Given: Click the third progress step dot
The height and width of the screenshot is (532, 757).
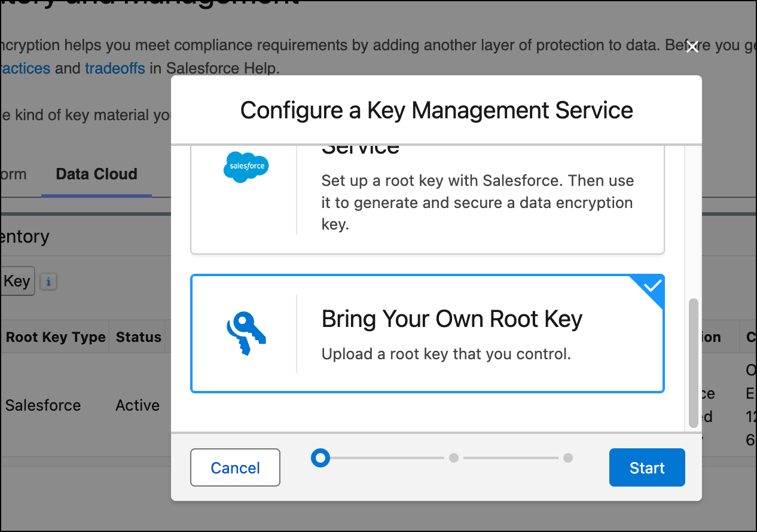Looking at the screenshot, I should (x=568, y=458).
